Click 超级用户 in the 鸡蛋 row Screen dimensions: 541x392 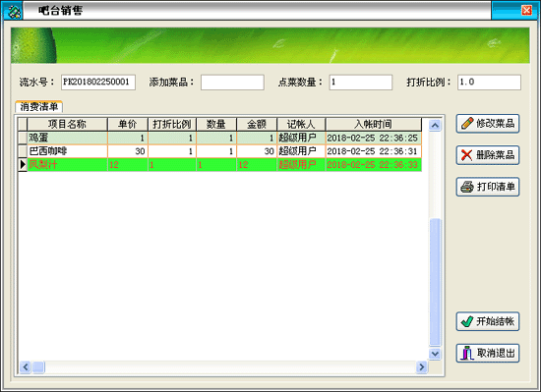pyautogui.click(x=301, y=139)
